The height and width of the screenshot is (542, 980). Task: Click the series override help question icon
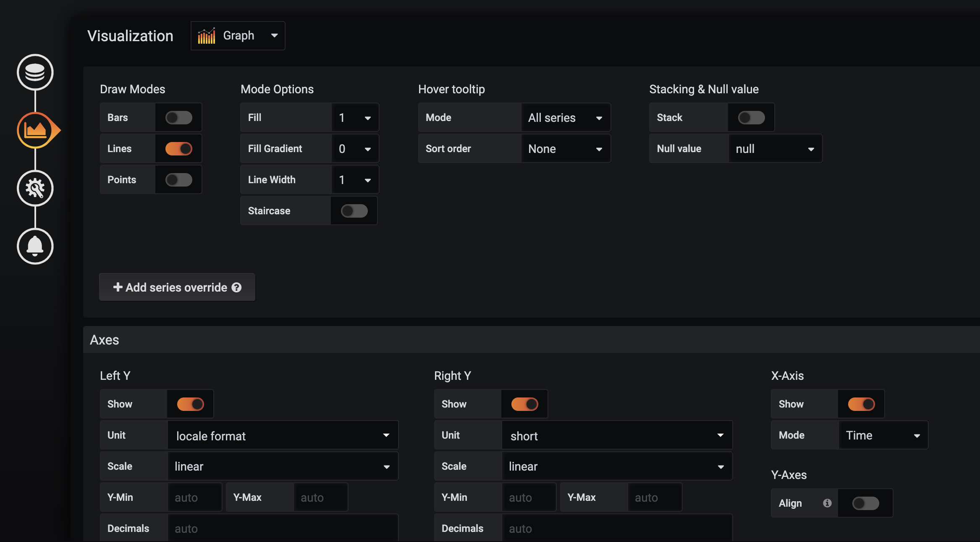(237, 287)
